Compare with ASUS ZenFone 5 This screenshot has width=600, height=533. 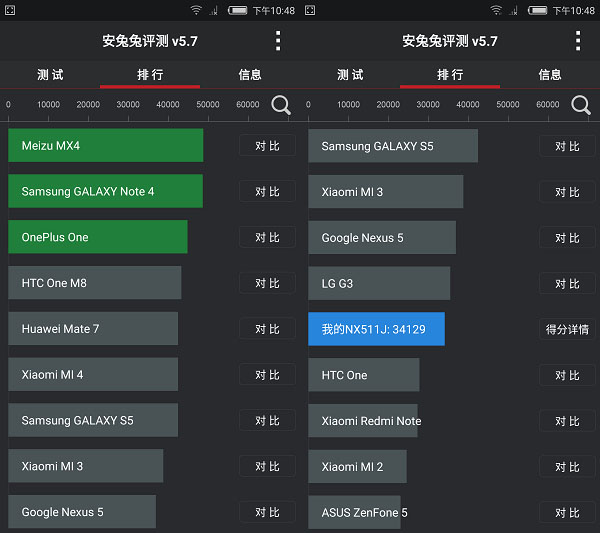pyautogui.click(x=567, y=512)
